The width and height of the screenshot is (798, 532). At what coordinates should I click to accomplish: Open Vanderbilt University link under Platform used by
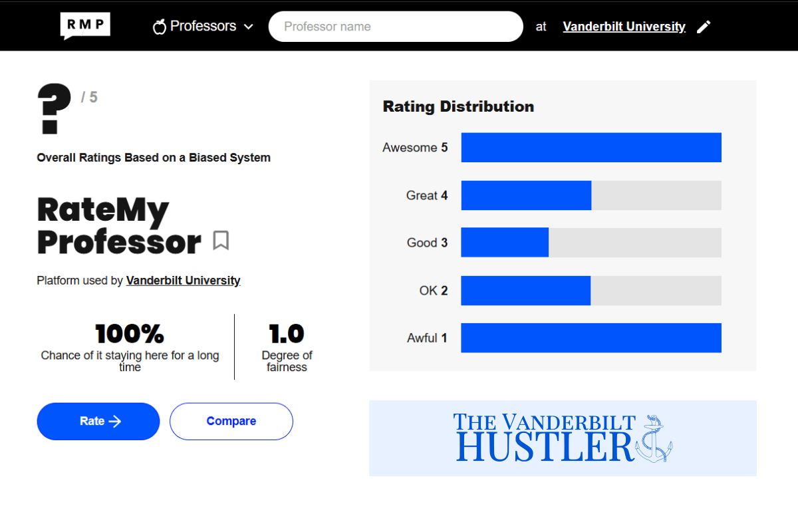pyautogui.click(x=184, y=281)
